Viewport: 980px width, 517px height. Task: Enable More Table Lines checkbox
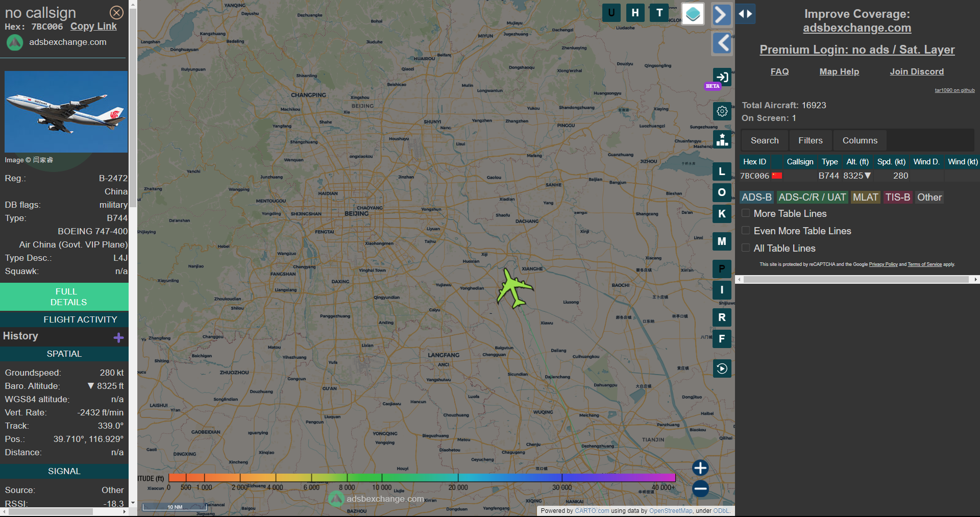tap(746, 213)
